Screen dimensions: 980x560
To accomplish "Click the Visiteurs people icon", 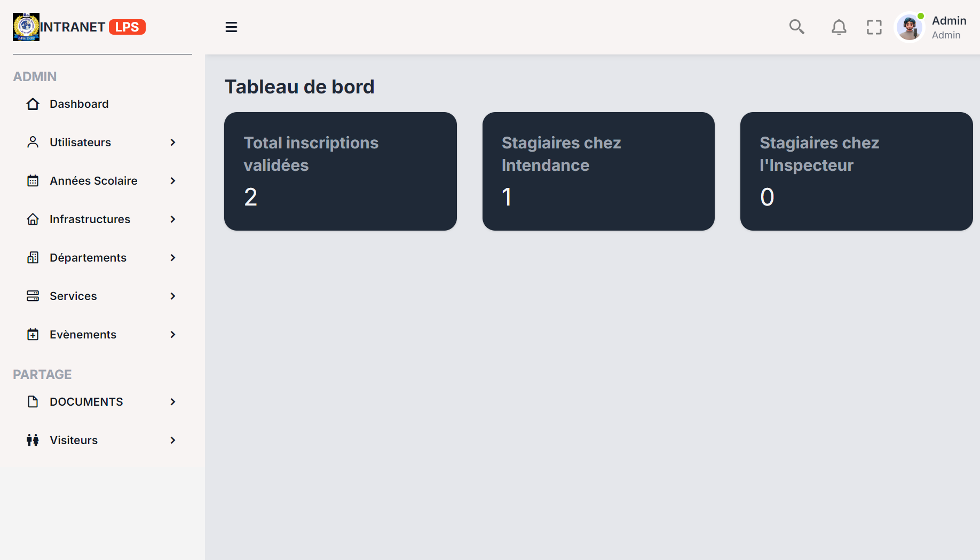I will click(33, 440).
